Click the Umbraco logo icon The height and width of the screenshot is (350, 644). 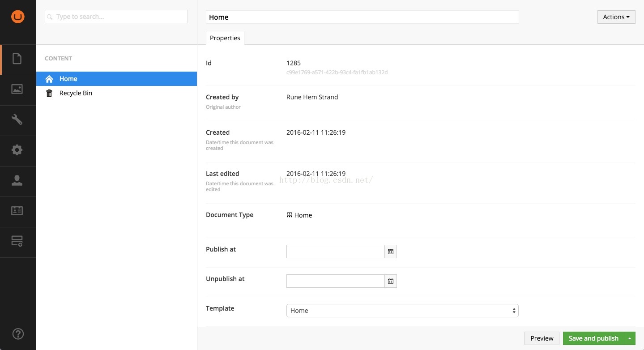(18, 17)
